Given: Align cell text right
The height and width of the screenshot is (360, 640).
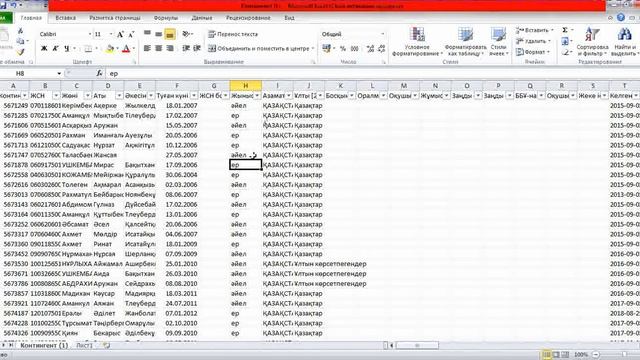Looking at the screenshot, I should click(170, 49).
